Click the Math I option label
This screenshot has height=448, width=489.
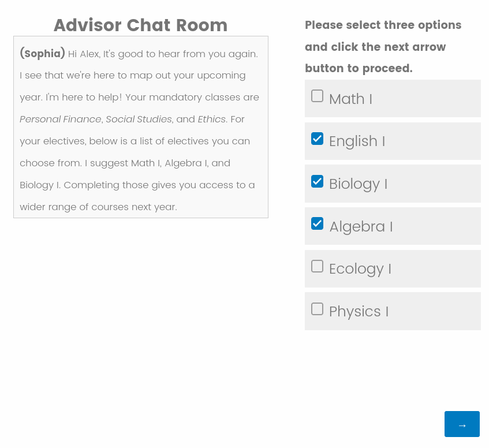pyautogui.click(x=350, y=99)
